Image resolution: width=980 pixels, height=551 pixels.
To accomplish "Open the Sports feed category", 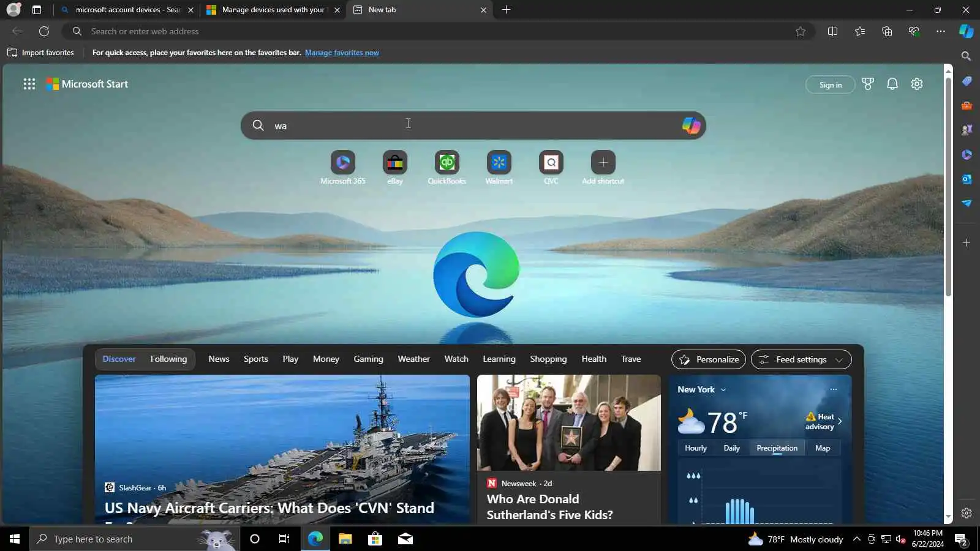I will [256, 359].
